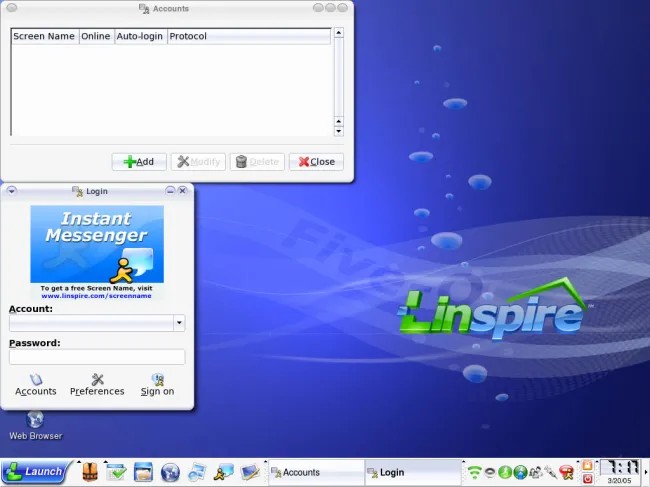Image resolution: width=650 pixels, height=487 pixels.
Task: Switch to Accounts window in taskbar
Action: pos(315,472)
